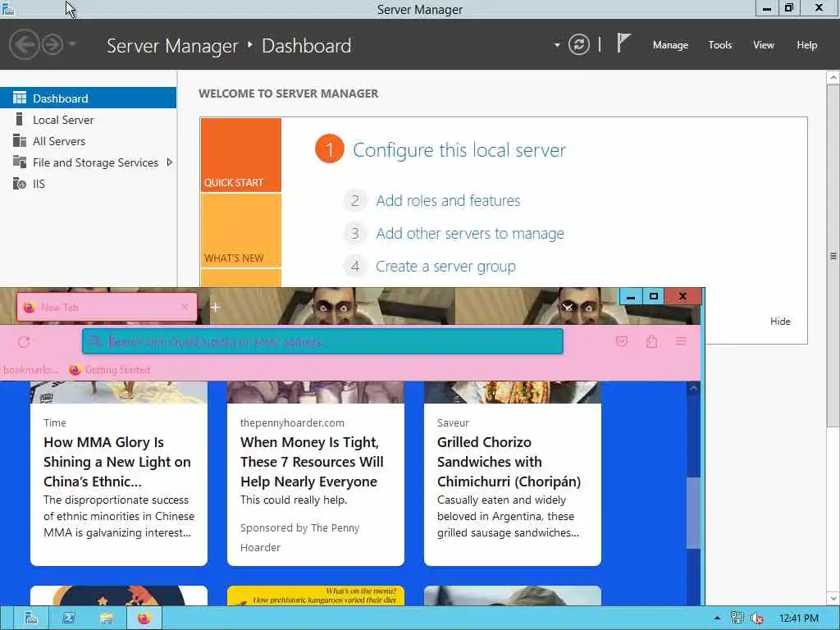The height and width of the screenshot is (630, 840).
Task: Open the Firefox hamburger application menu
Action: tap(681, 341)
